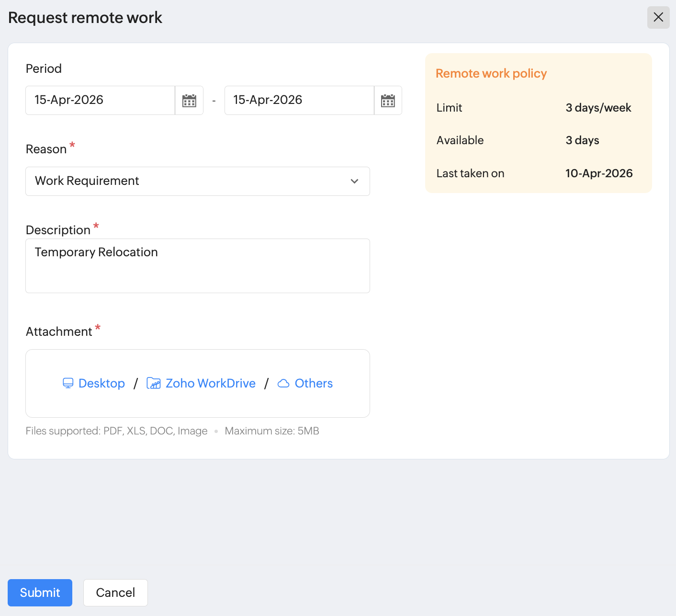Submit the remote work request
Image resolution: width=676 pixels, height=616 pixels.
[40, 593]
